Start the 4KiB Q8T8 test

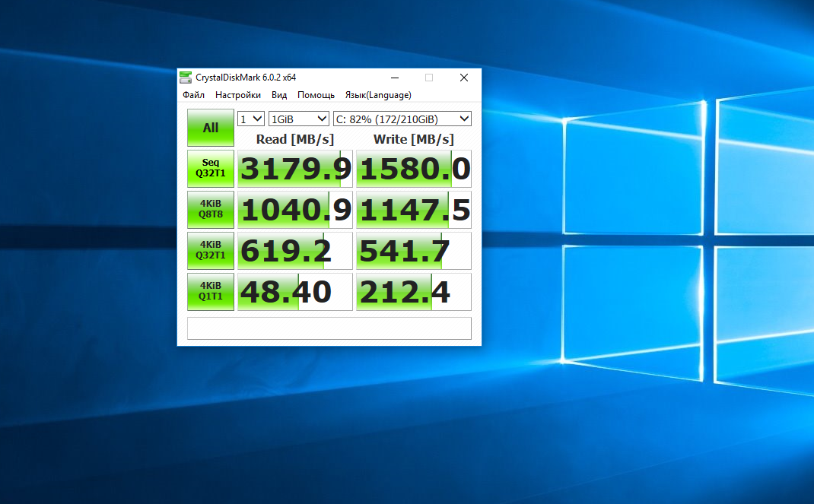click(211, 210)
